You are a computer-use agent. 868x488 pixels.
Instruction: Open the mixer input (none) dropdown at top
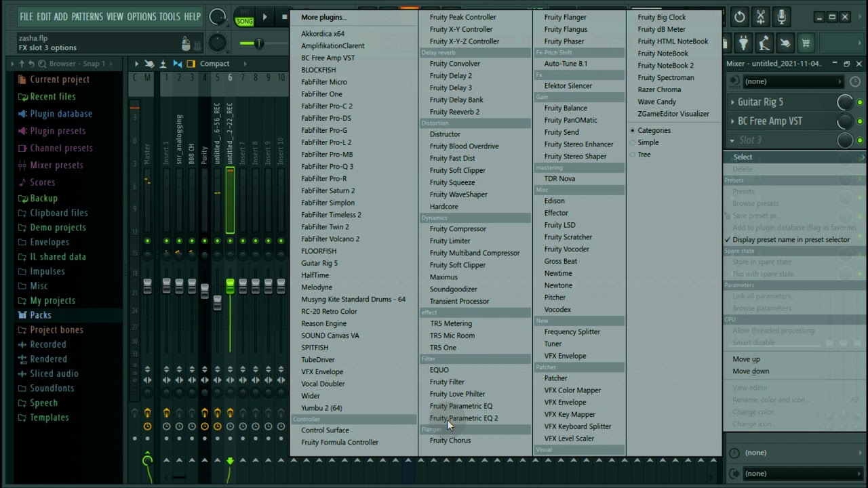click(793, 81)
